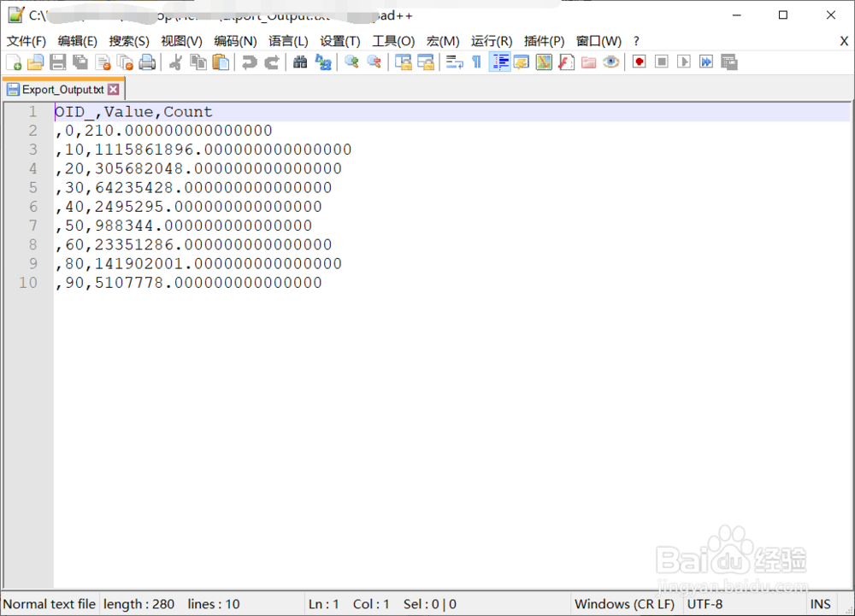This screenshot has height=616, width=855.
Task: Run macro multiple times icon
Action: tap(706, 62)
